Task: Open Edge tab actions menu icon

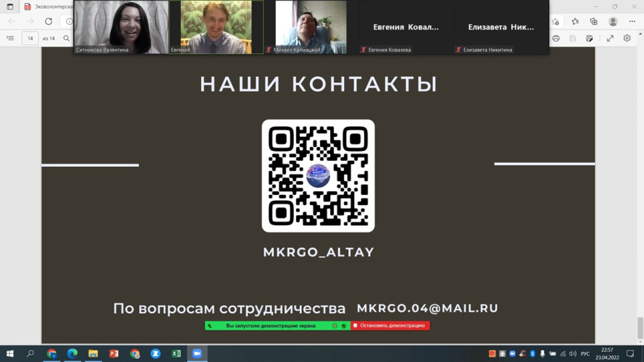Action: [x=10, y=7]
